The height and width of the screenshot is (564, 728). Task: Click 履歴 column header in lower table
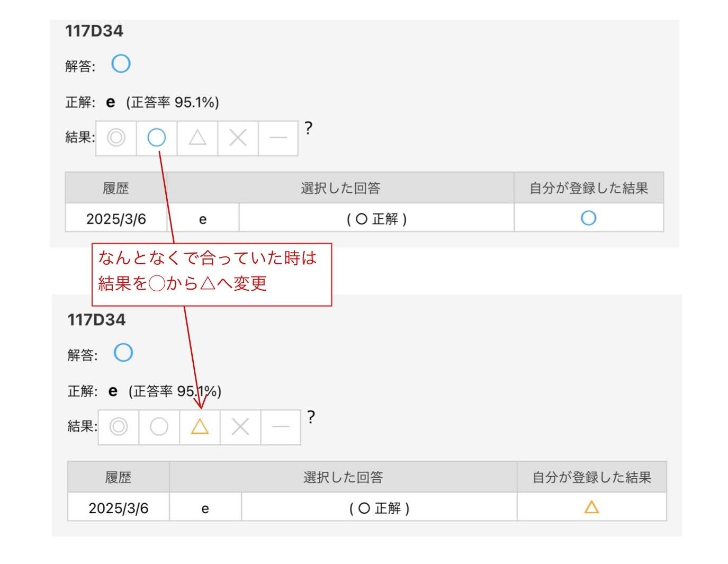(118, 477)
